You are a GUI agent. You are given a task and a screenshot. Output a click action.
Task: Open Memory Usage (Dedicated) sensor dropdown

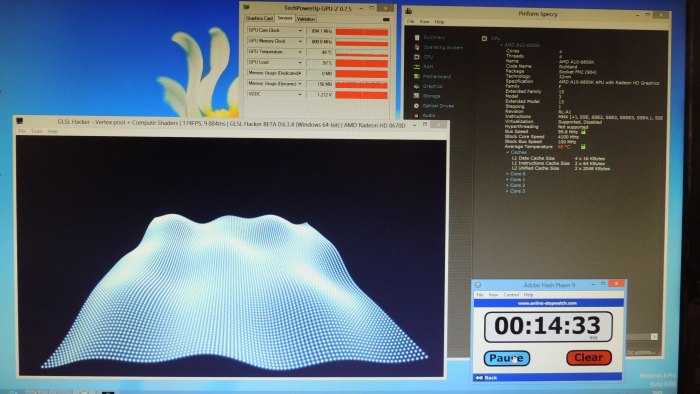point(300,73)
